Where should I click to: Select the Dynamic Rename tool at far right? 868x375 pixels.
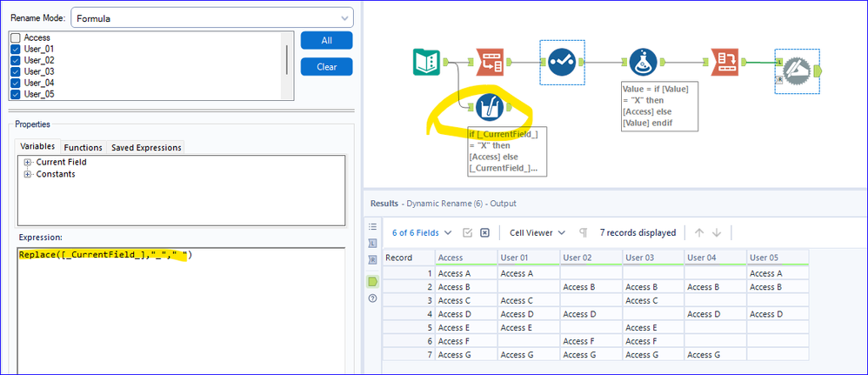(x=798, y=71)
